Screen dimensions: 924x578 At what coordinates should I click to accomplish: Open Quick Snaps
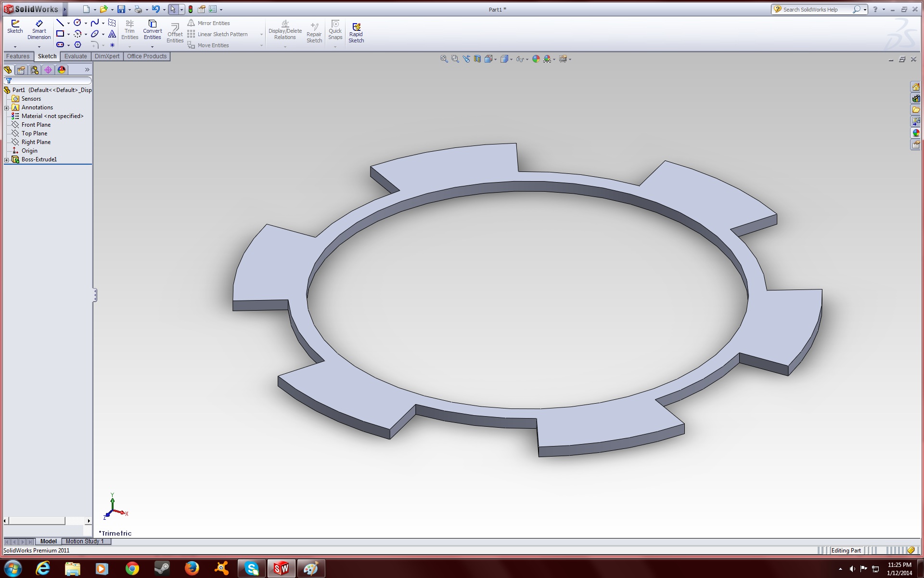point(335,30)
